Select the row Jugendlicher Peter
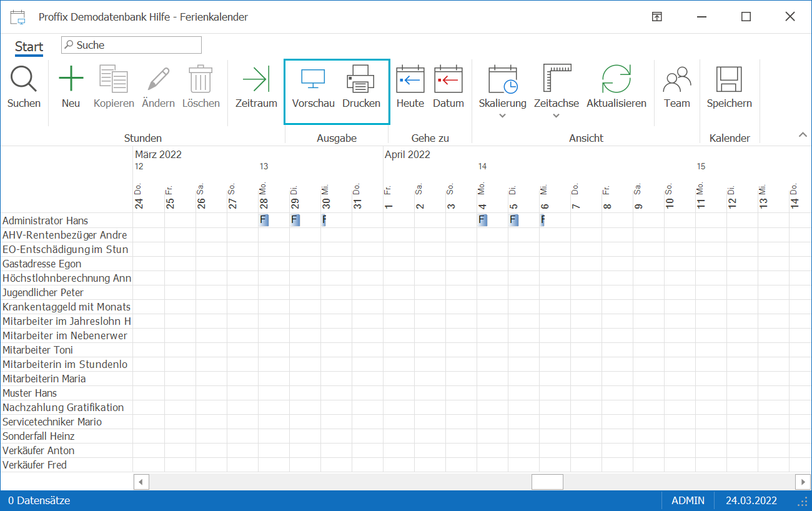Screen dimensions: 812x511 click(x=66, y=292)
